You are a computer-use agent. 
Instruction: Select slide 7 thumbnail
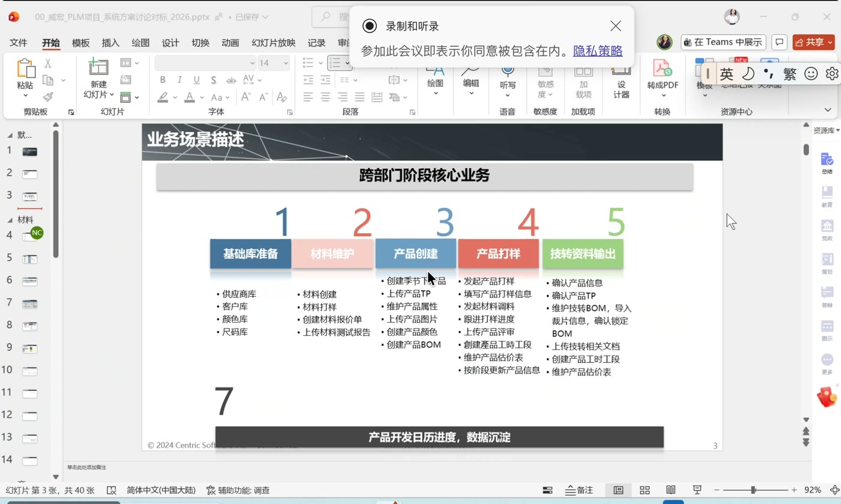[29, 303]
